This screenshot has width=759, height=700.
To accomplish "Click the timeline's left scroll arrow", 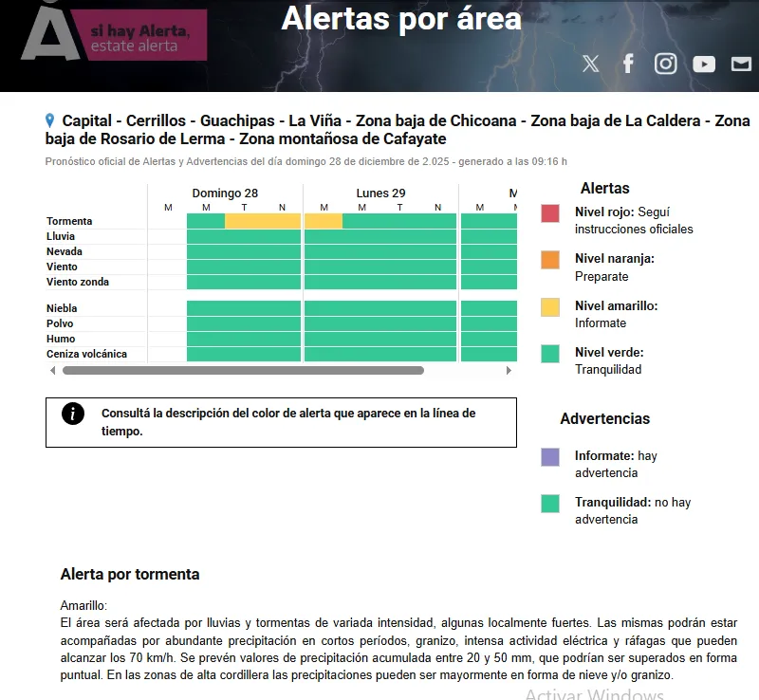I will pyautogui.click(x=51, y=370).
